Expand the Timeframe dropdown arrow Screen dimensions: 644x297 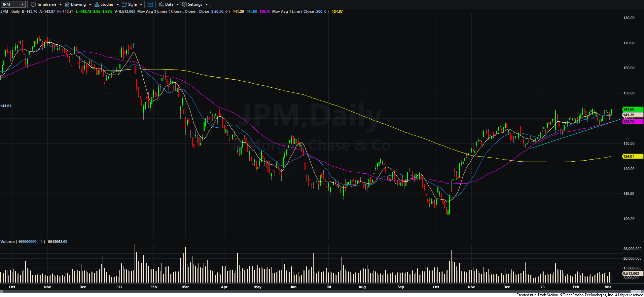tap(61, 5)
